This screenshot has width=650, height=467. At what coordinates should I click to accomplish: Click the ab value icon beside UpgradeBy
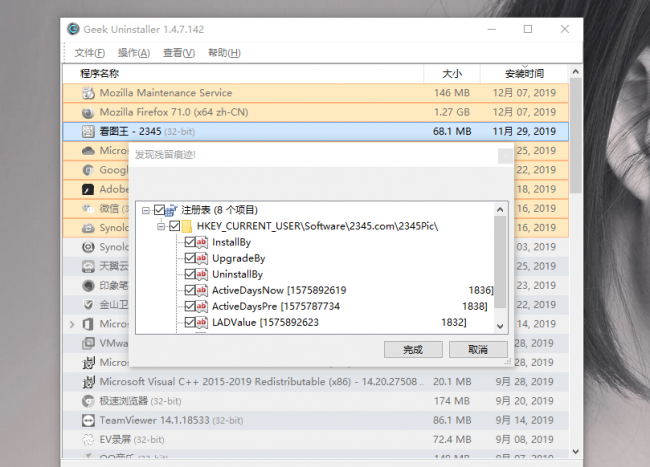pos(201,259)
